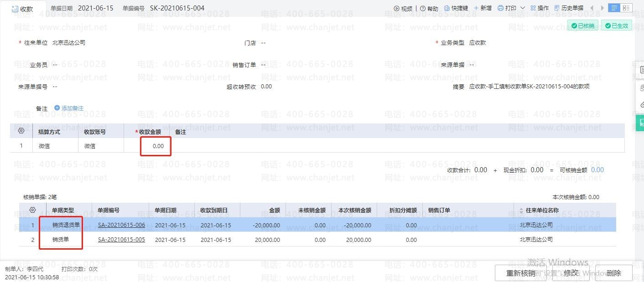This screenshot has width=644, height=282.
Task: Open document link SA-20210615-006
Action: 121,225
